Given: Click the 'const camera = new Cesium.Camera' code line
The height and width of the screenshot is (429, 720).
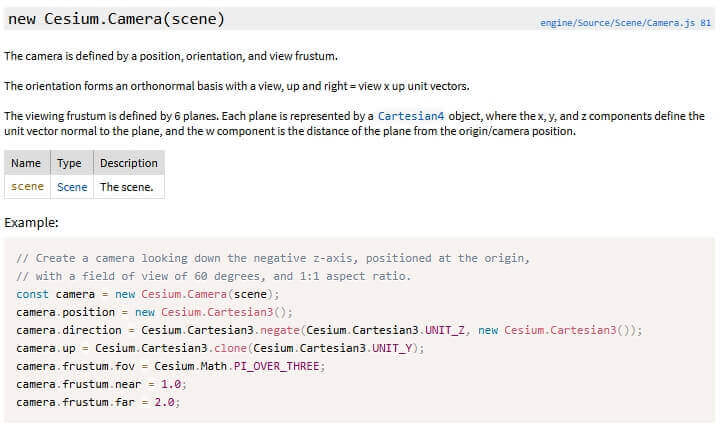Looking at the screenshot, I should click(x=147, y=294).
